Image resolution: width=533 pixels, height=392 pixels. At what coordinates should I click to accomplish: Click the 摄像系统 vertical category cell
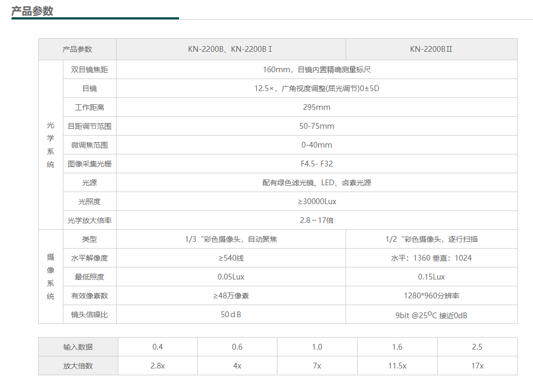pyautogui.click(x=51, y=276)
